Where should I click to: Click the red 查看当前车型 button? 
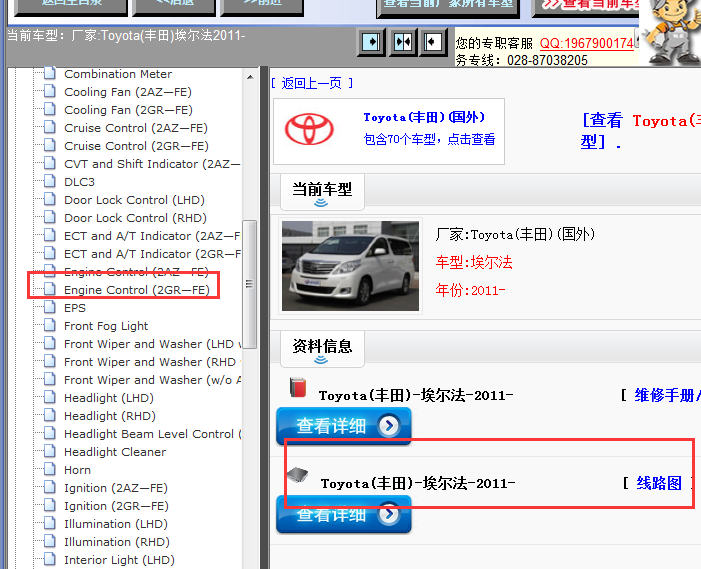point(586,6)
